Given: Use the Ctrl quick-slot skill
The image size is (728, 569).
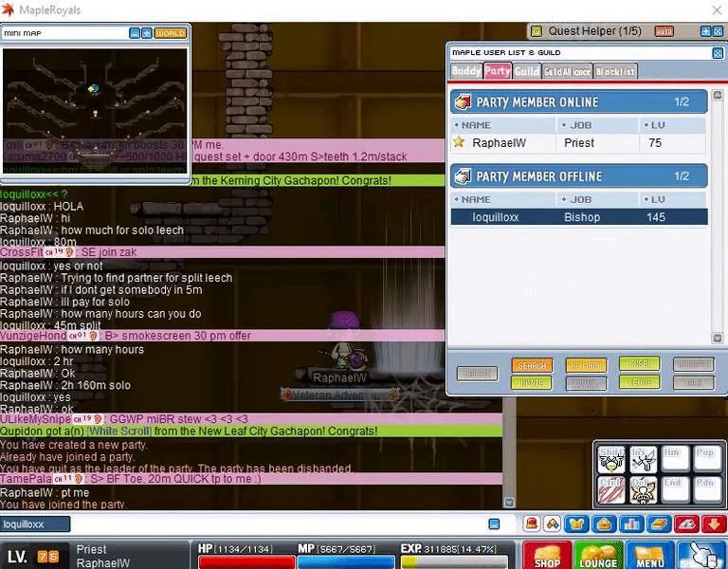Looking at the screenshot, I should pos(611,490).
